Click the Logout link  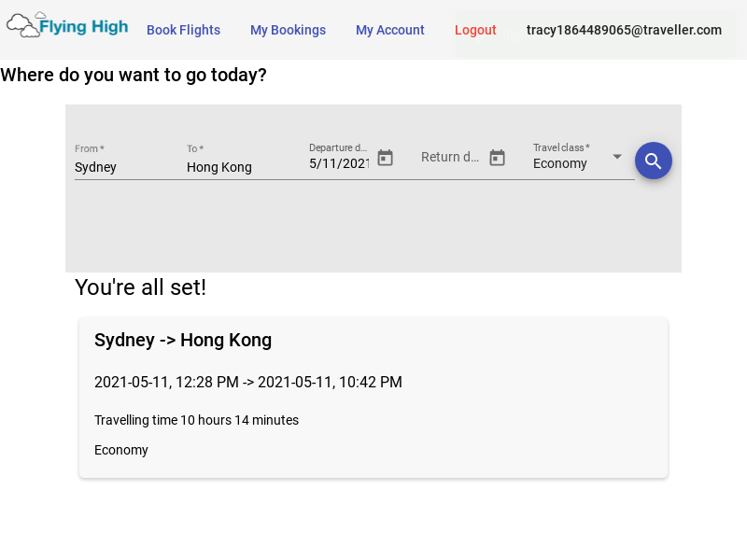[x=475, y=30]
